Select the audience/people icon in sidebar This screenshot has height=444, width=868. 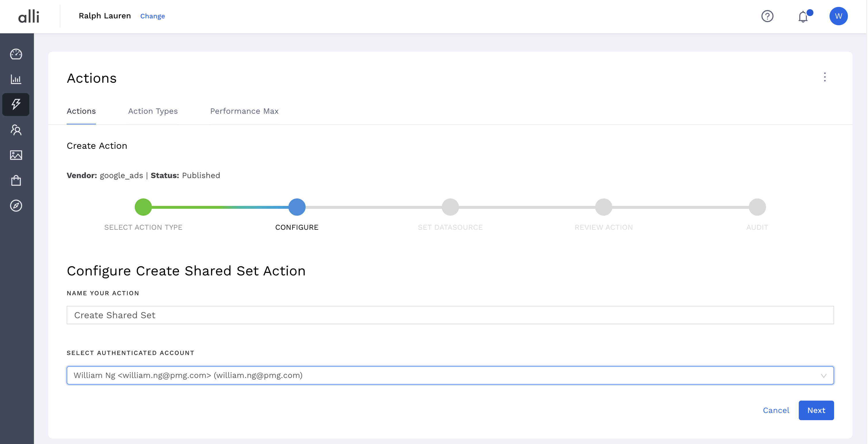(16, 130)
